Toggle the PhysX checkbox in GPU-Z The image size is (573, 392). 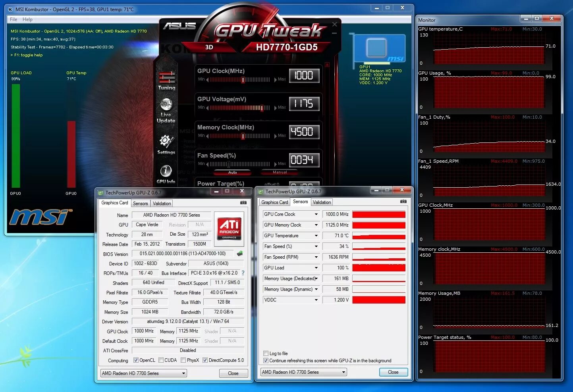pos(183,360)
